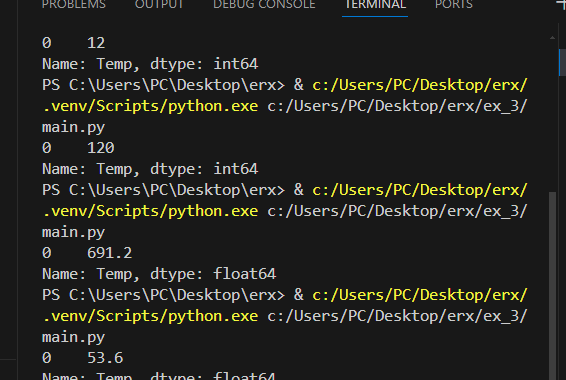Click the output value 691.2
566x380 pixels.
click(x=109, y=253)
